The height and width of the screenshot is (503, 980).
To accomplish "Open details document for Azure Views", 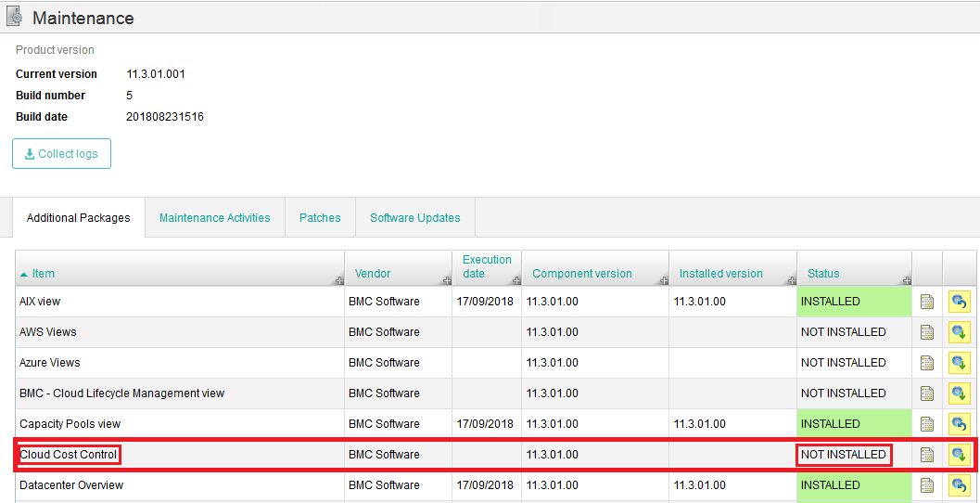I will coord(926,363).
